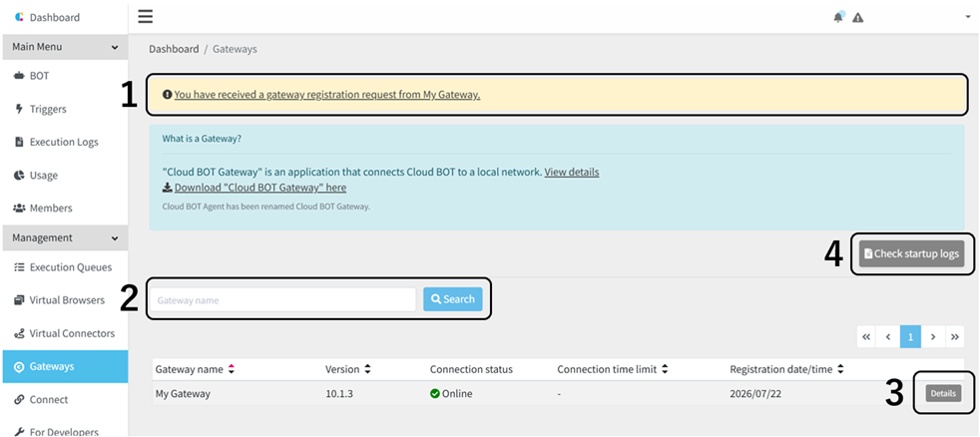Click the BOT robot icon

pos(19,76)
